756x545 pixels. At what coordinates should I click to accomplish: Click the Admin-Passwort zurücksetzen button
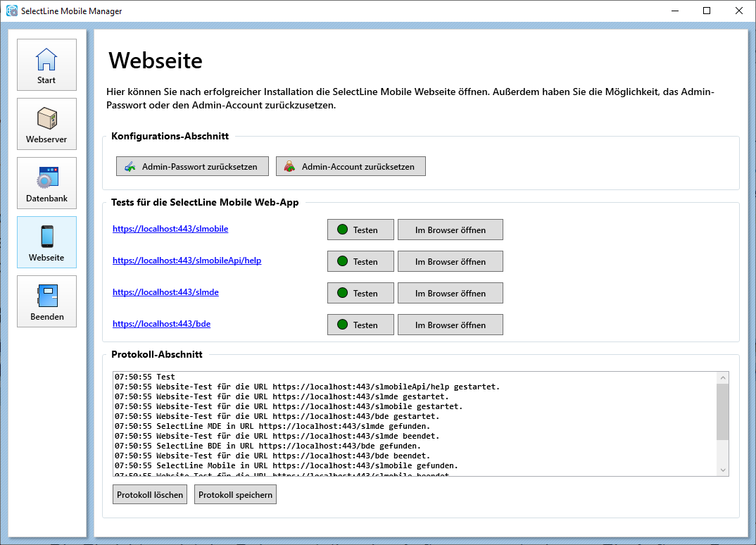tap(192, 166)
